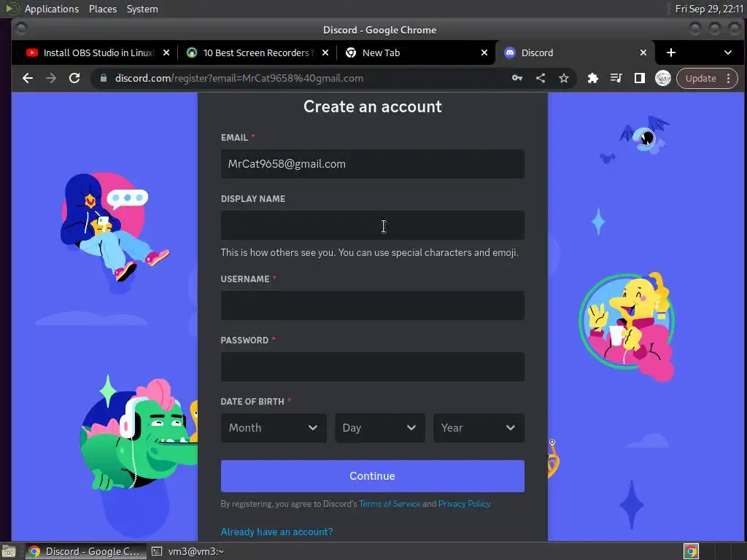The width and height of the screenshot is (747, 560).
Task: Open the Places menu
Action: (x=102, y=9)
